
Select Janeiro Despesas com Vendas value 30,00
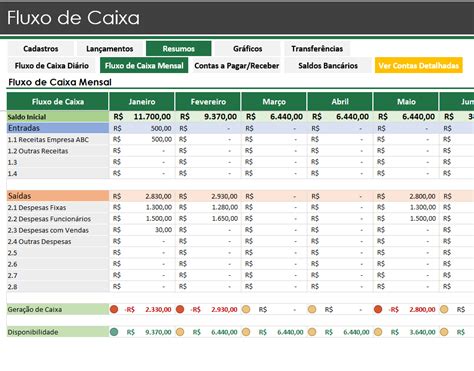[x=163, y=230]
